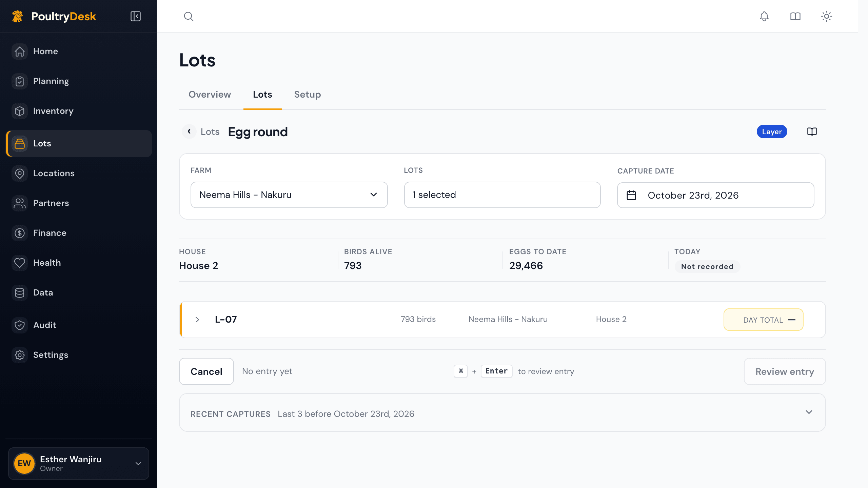Open Locations in the sidebar
The image size is (868, 488).
(x=79, y=174)
